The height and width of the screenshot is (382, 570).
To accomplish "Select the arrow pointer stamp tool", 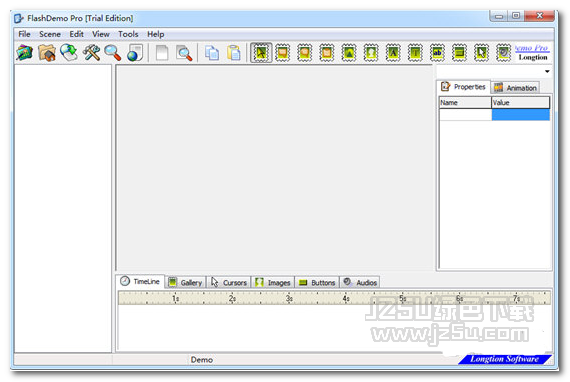I will pyautogui.click(x=261, y=53).
